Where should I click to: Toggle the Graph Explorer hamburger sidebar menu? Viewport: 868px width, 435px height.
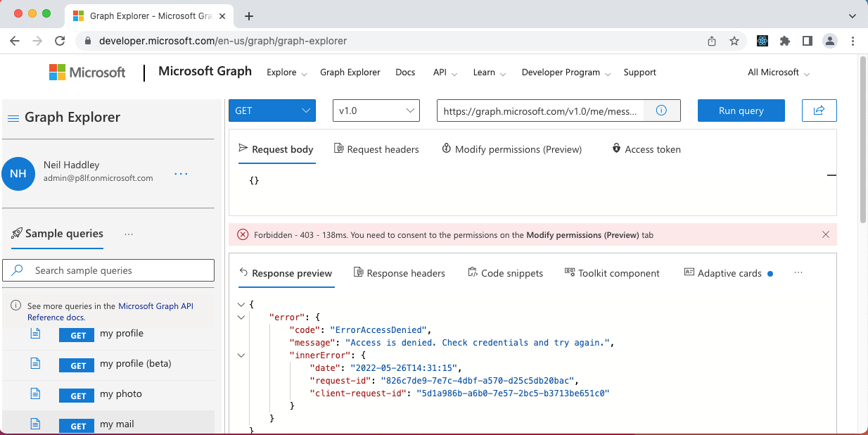13,118
